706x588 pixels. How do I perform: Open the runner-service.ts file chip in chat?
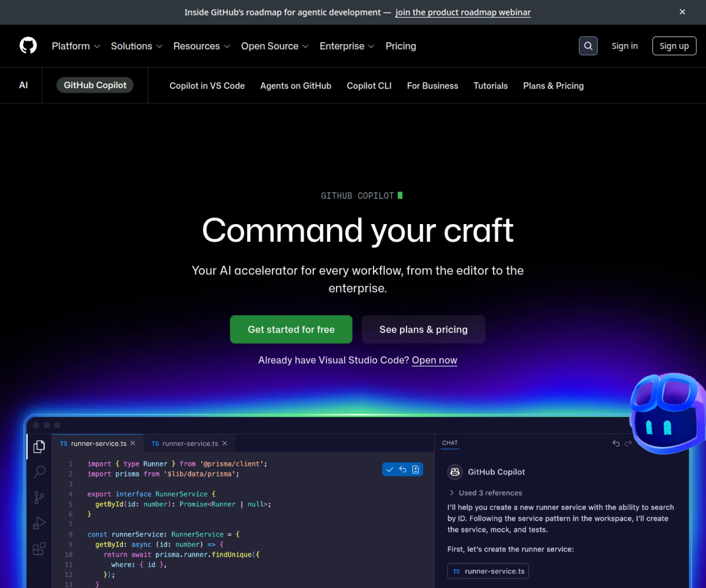coord(488,571)
